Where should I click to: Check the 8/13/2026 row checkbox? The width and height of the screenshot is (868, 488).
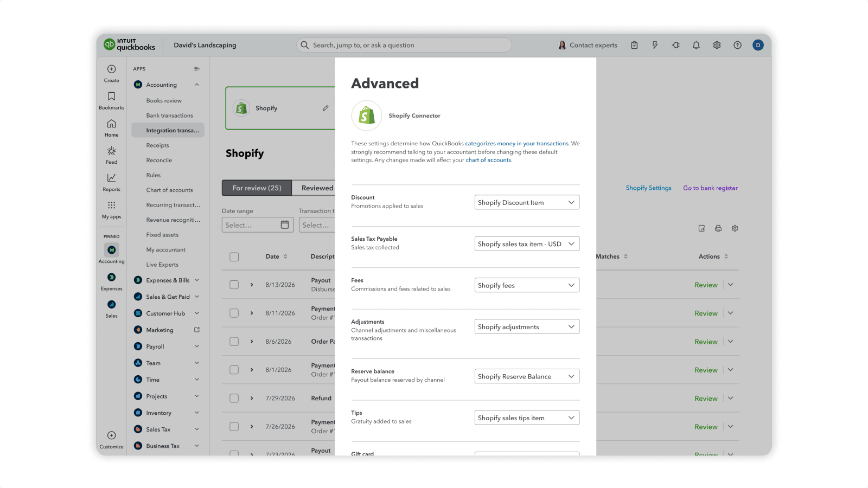pos(234,285)
